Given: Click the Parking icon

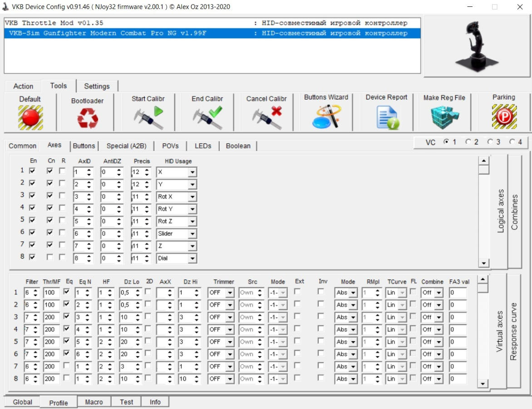Looking at the screenshot, I should (503, 117).
